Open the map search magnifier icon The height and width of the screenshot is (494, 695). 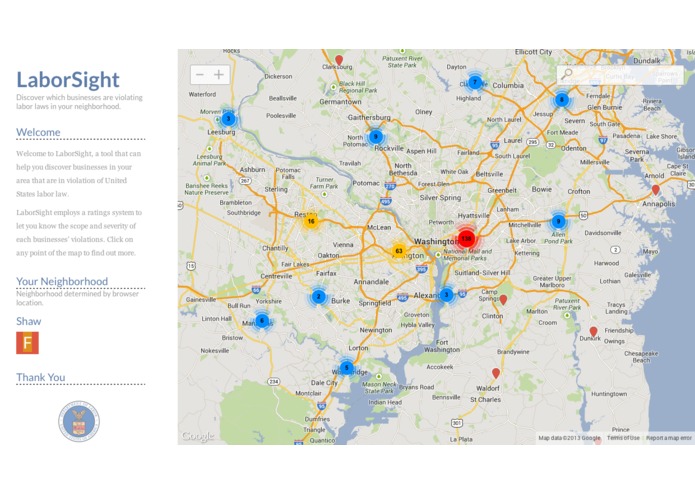tap(566, 74)
